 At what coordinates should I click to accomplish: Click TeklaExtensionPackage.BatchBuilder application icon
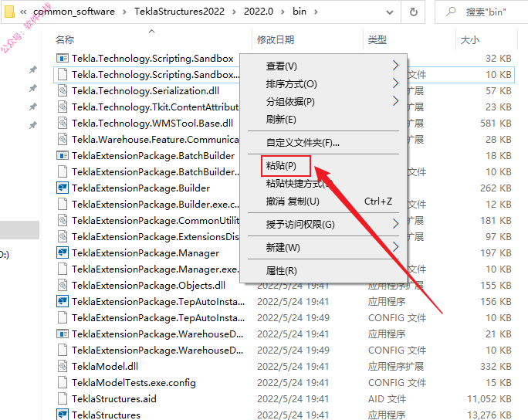63,156
